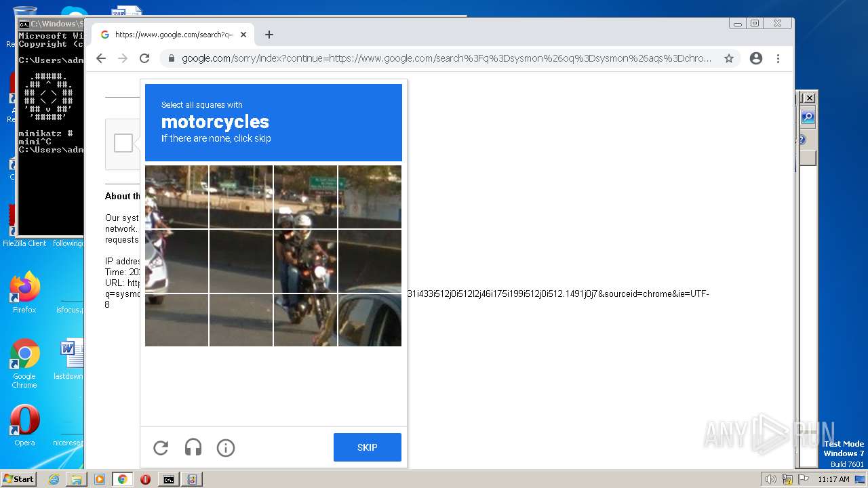Switch to the google.com/search tab
The width and height of the screenshot is (868, 488).
[x=173, y=35]
